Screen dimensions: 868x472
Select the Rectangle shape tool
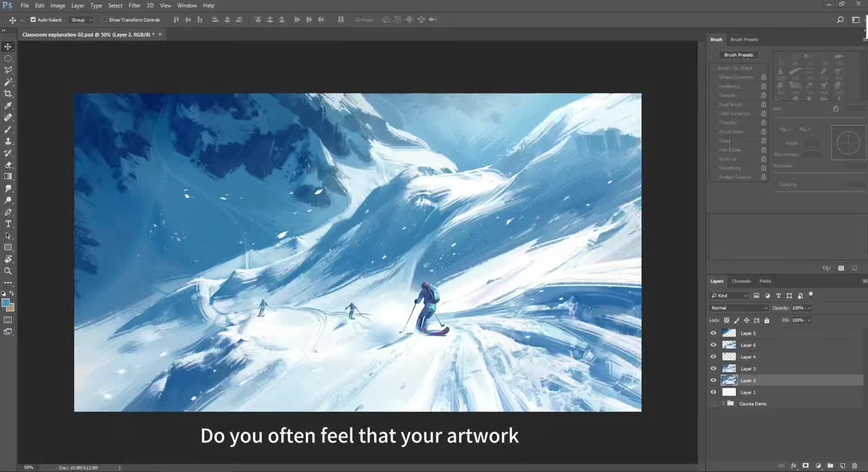click(8, 247)
